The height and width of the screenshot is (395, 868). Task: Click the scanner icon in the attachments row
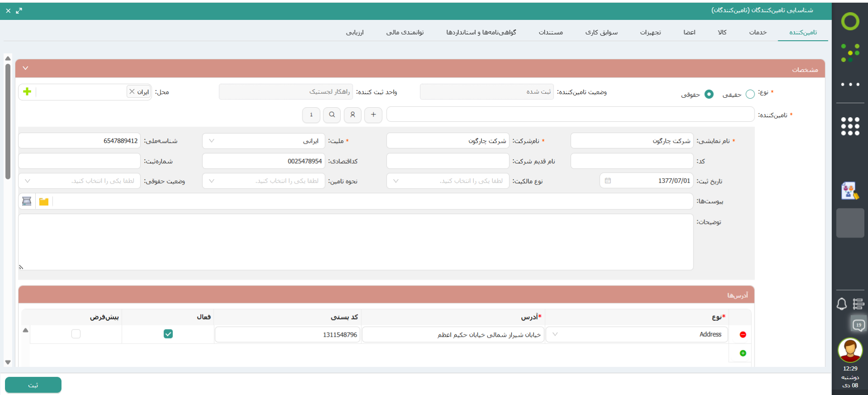pyautogui.click(x=27, y=201)
